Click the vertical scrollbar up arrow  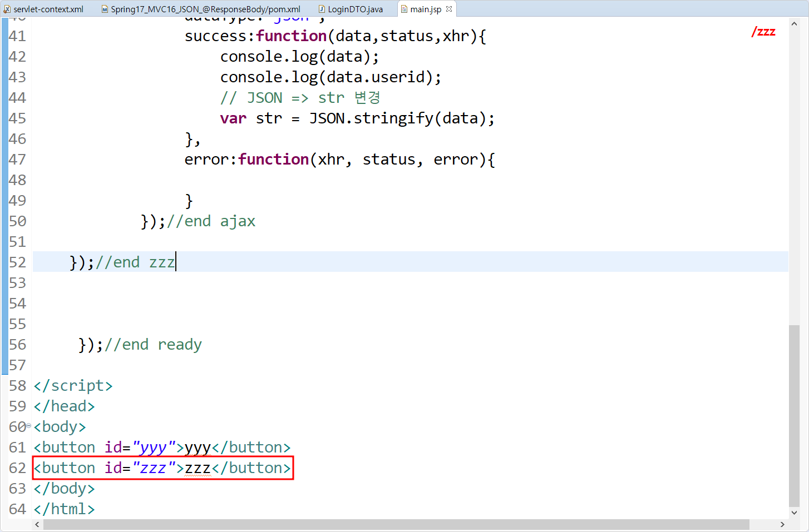pos(794,24)
